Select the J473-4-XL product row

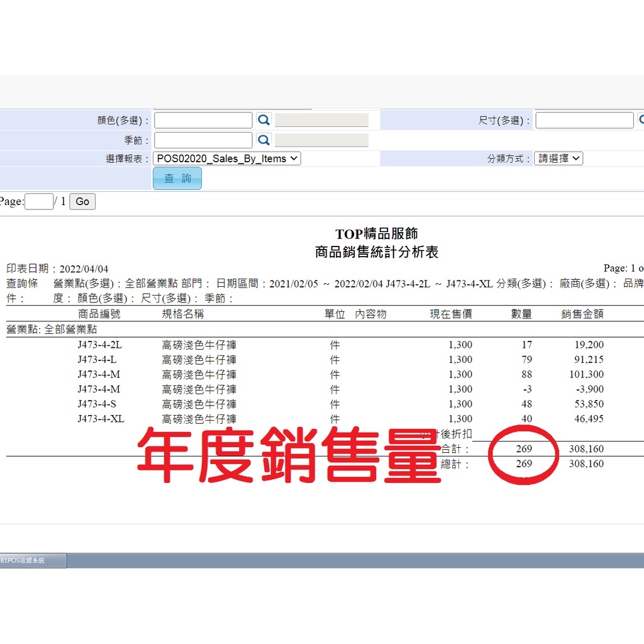[101, 419]
